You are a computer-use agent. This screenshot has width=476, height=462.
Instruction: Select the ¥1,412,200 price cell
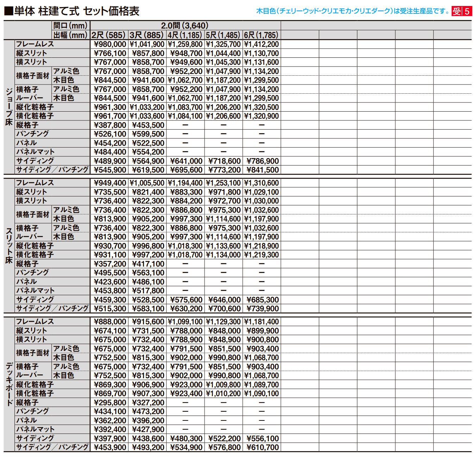pyautogui.click(x=262, y=44)
